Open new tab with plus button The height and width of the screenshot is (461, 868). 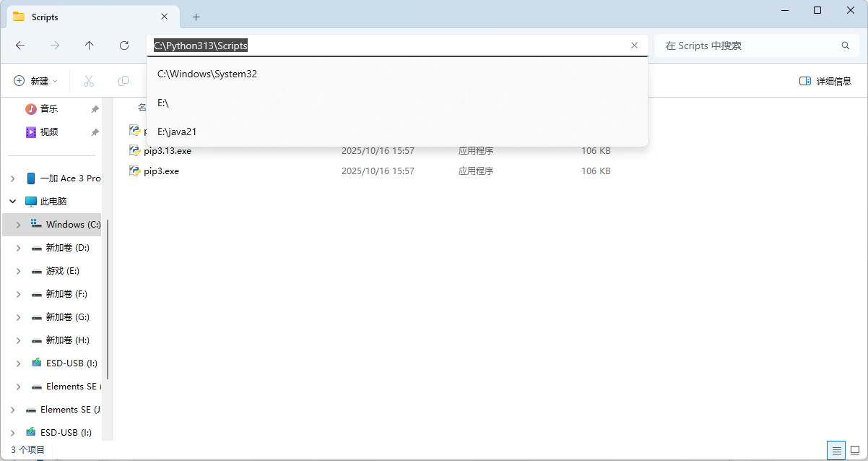tap(196, 17)
